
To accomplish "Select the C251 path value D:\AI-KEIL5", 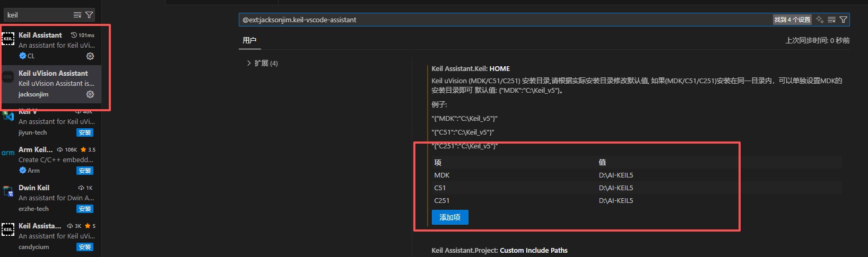I will (x=616, y=201).
